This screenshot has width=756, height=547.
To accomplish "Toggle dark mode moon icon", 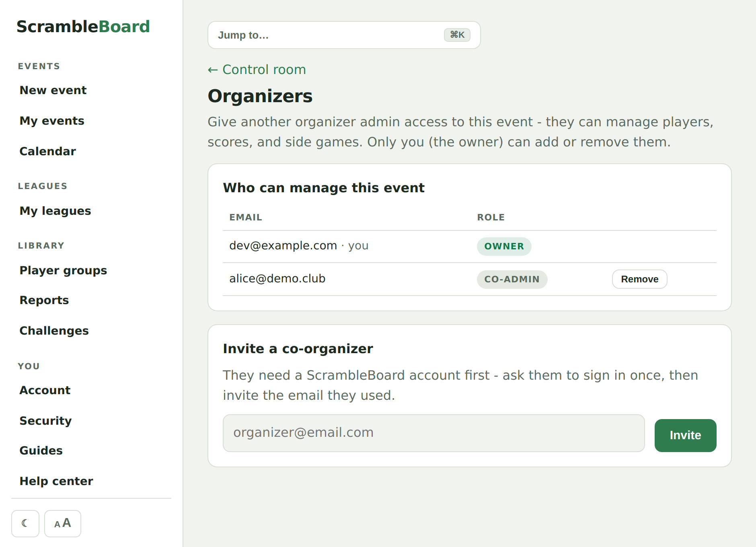I will [25, 523].
